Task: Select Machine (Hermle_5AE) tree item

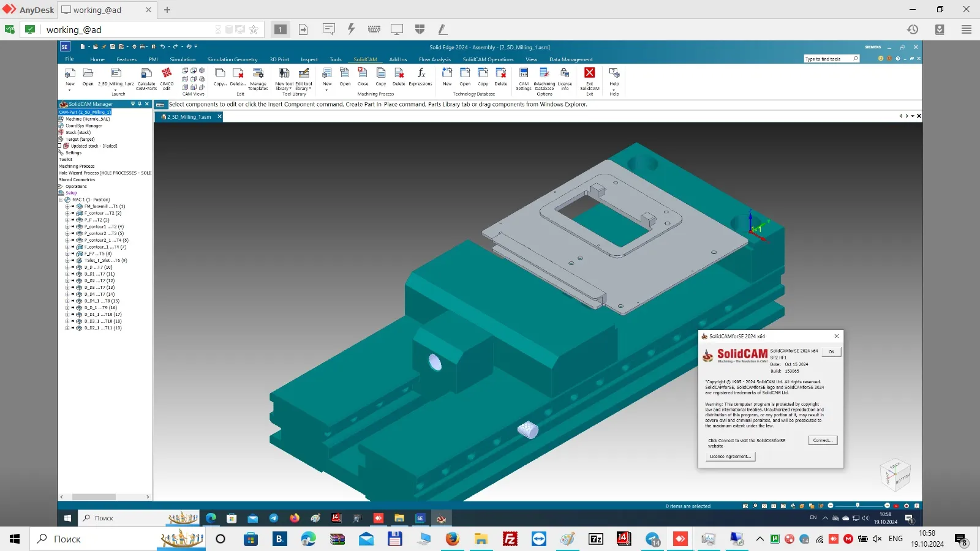Action: 88,119
